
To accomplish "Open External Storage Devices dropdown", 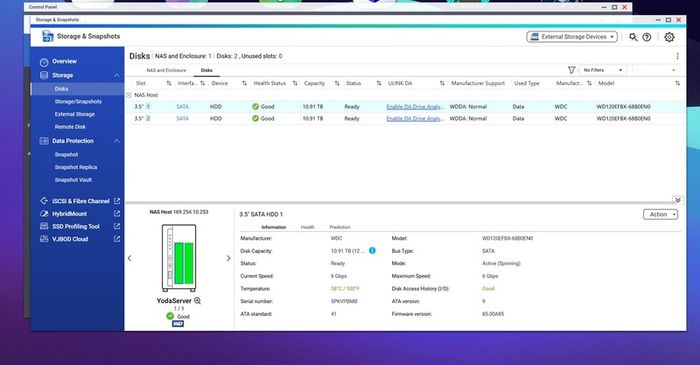I will point(572,37).
